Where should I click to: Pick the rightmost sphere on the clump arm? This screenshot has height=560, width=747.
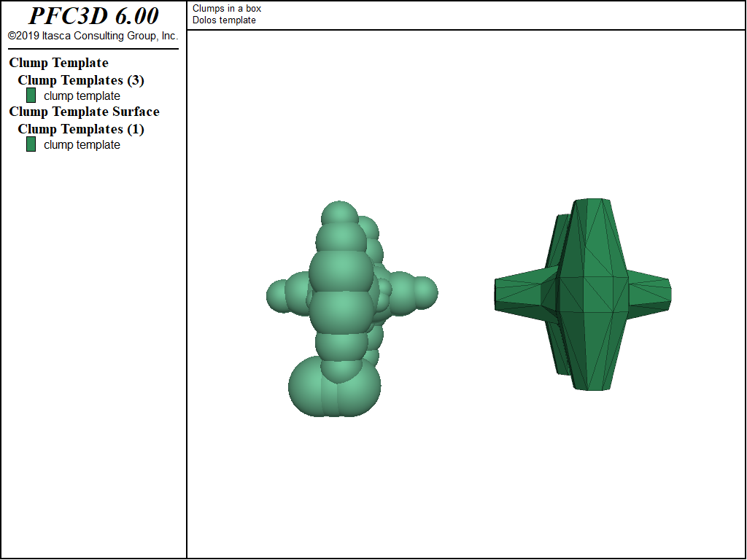tap(424, 291)
